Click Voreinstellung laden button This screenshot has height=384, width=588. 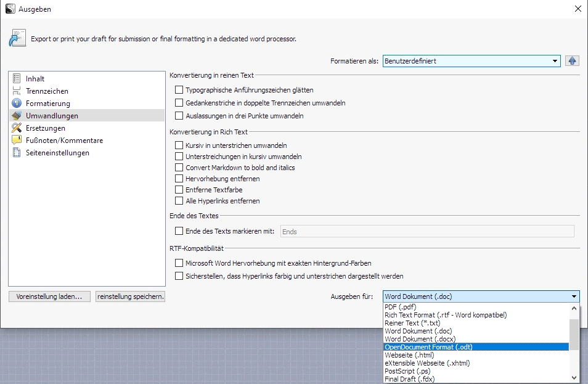pyautogui.click(x=49, y=296)
